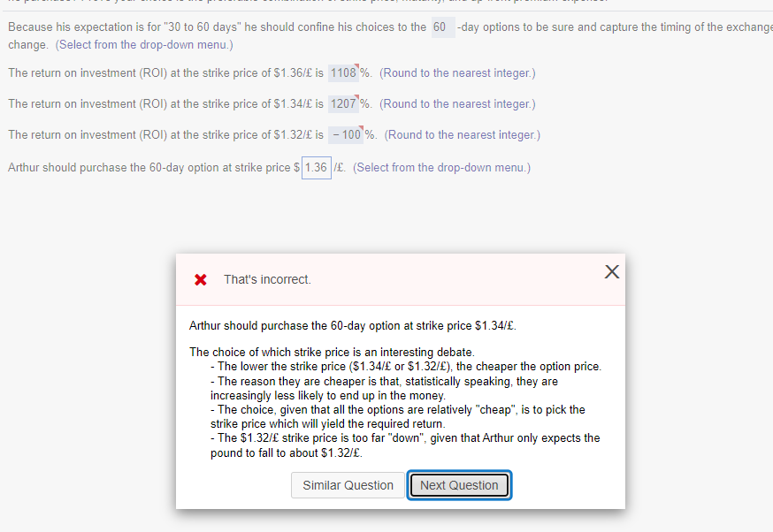Viewport: 773px width, 532px height.
Task: Click the Next Question button
Action: (459, 485)
